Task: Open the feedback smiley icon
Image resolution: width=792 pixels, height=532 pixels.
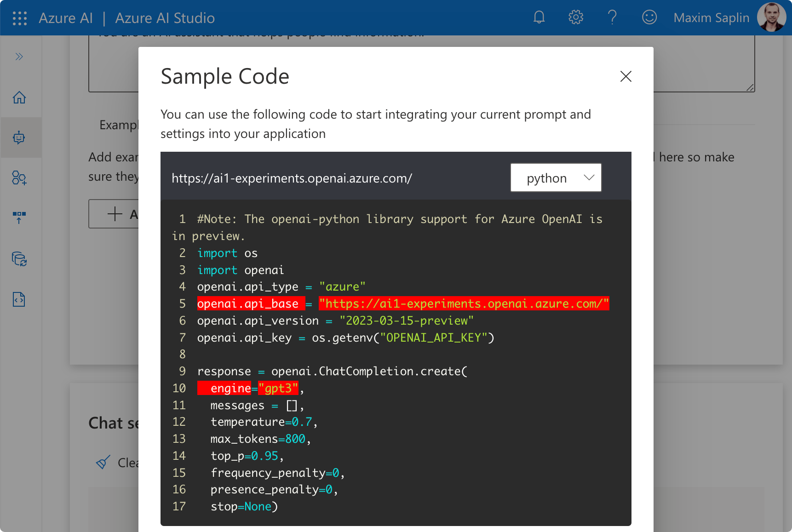Action: (x=649, y=17)
